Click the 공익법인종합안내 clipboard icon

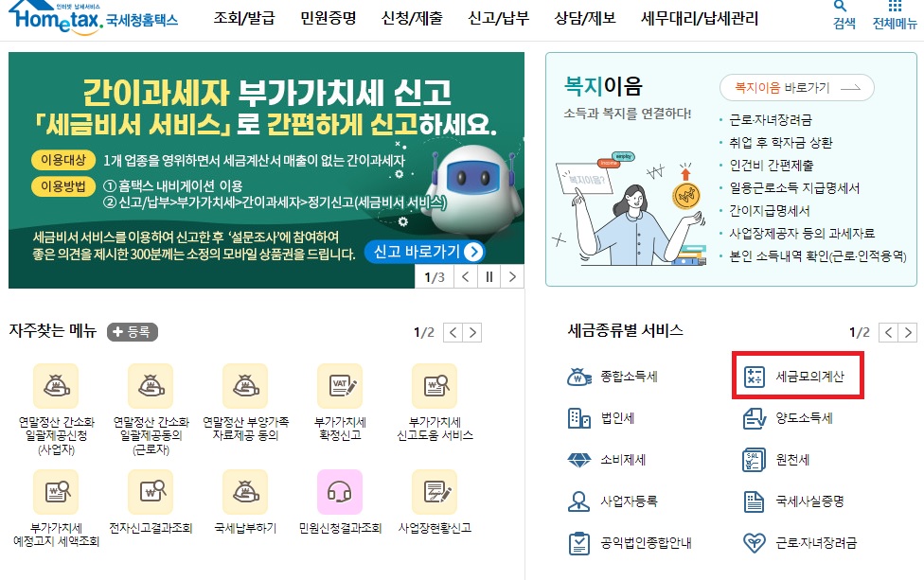coord(578,543)
